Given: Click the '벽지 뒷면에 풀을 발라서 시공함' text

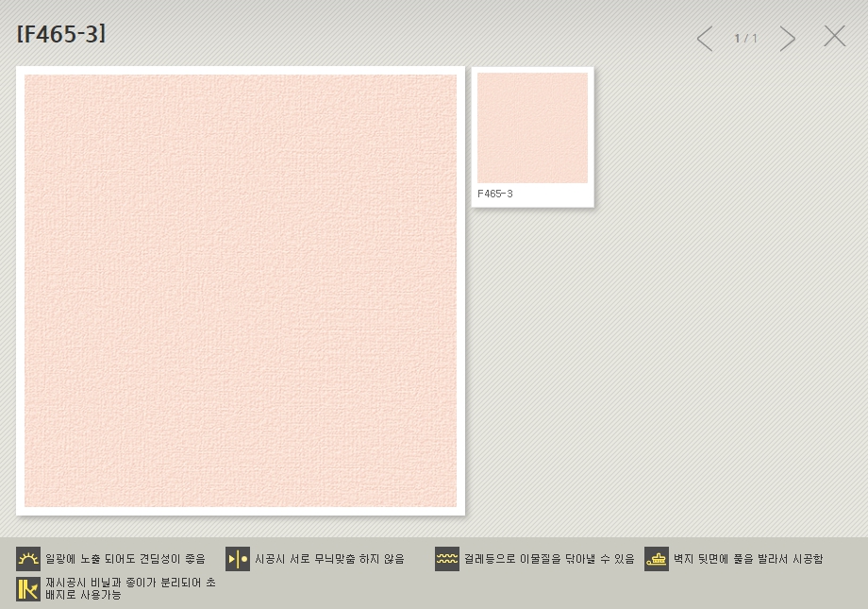Looking at the screenshot, I should point(748,559).
